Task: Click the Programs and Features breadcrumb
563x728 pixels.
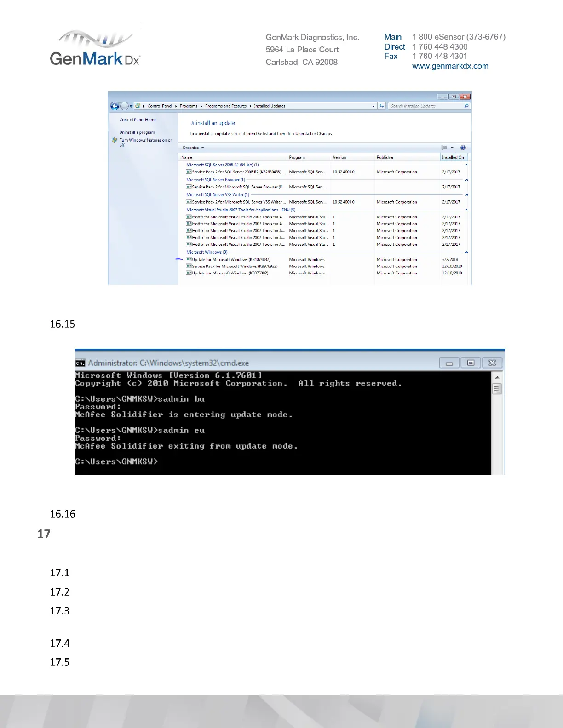Action: (226, 106)
